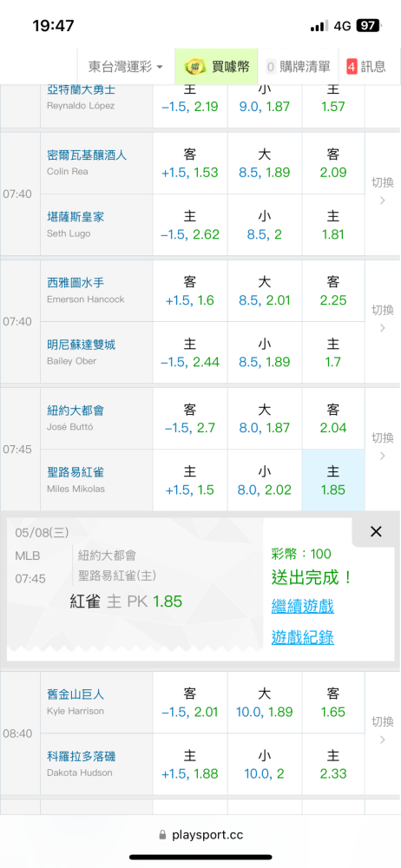Click pitcher name Miles Mikolas

pos(76,489)
